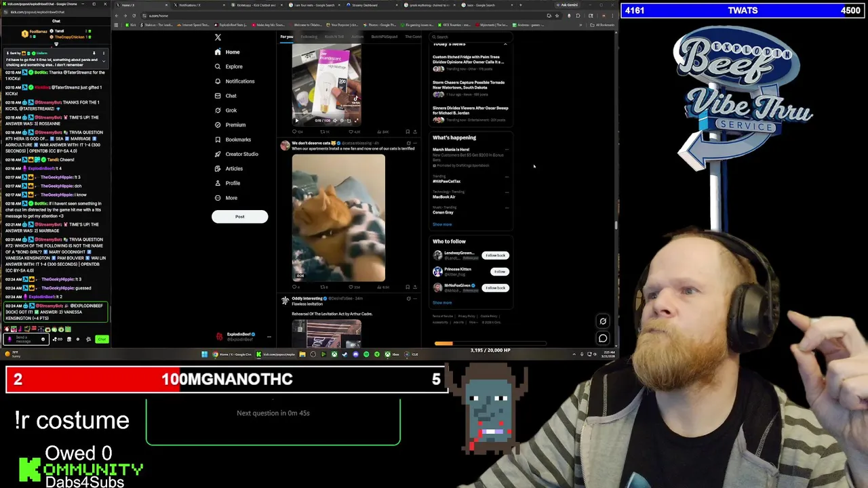Open MacBook Air trending topic
The width and height of the screenshot is (868, 488).
click(x=443, y=197)
